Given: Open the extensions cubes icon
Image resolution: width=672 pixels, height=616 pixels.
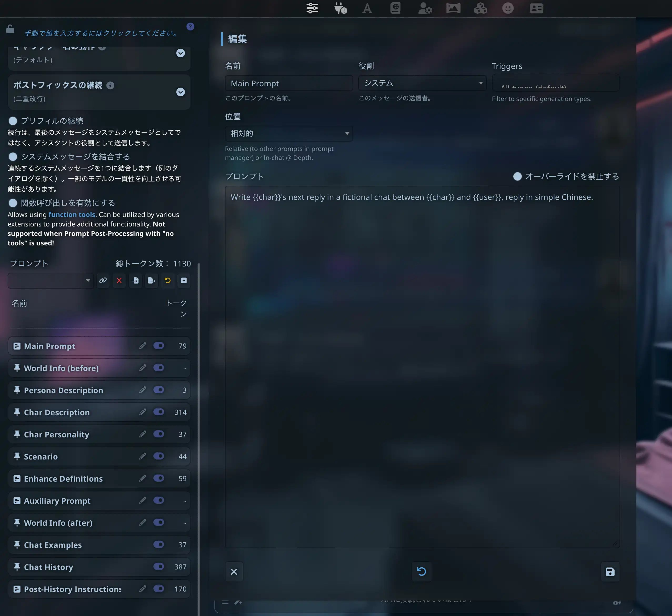Looking at the screenshot, I should (480, 8).
